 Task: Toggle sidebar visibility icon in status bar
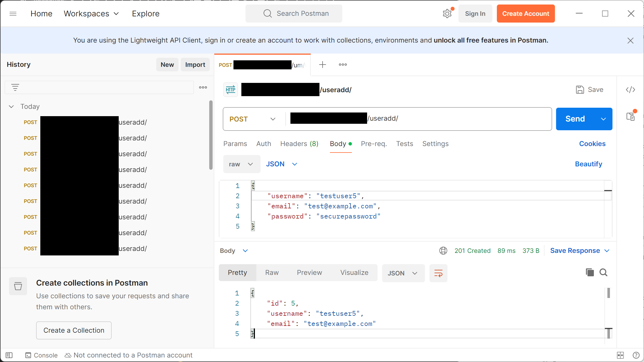(x=9, y=355)
